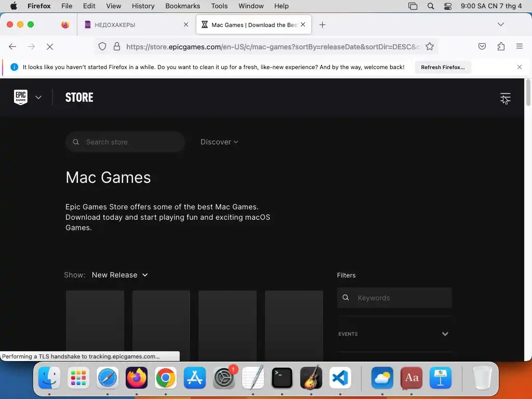The image size is (532, 399).
Task: Open Visual Studio Code from the dock
Action: [340, 378]
